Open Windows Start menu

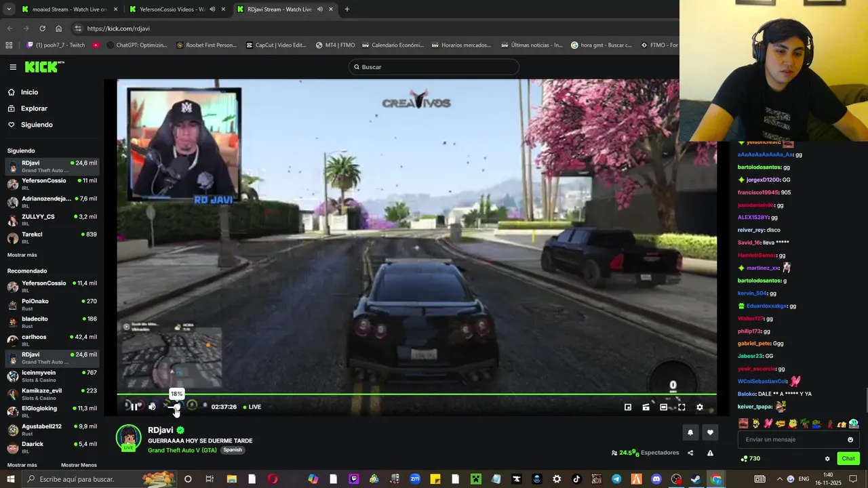click(x=11, y=479)
